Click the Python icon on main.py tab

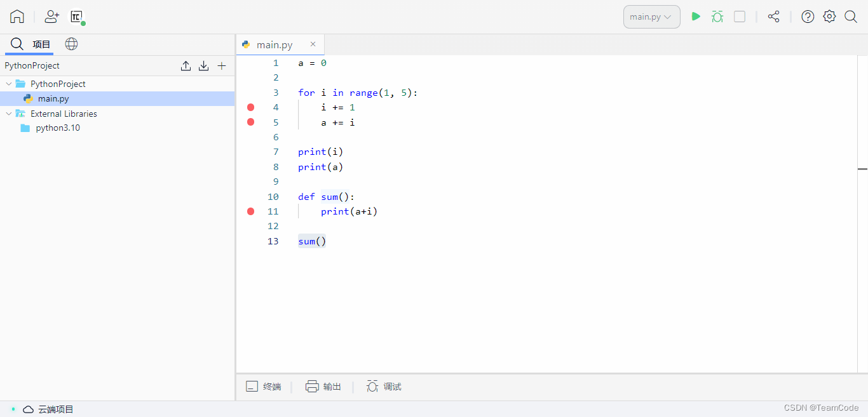tap(247, 44)
